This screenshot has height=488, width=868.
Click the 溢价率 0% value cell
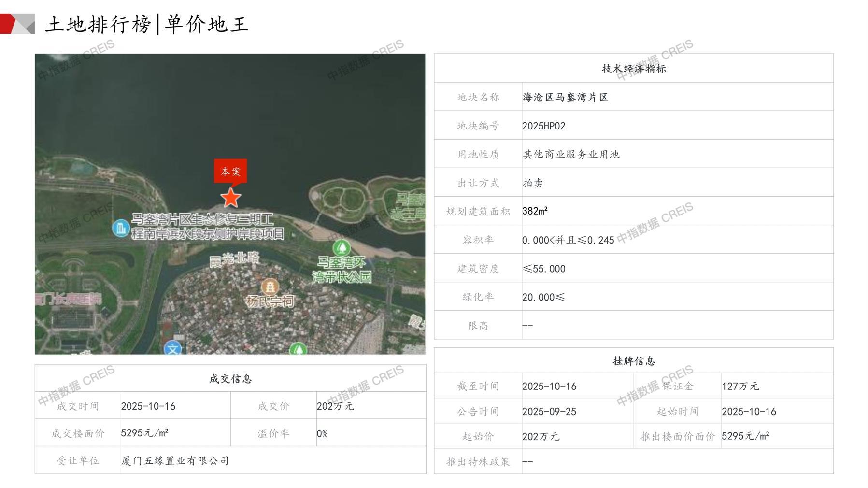(322, 434)
